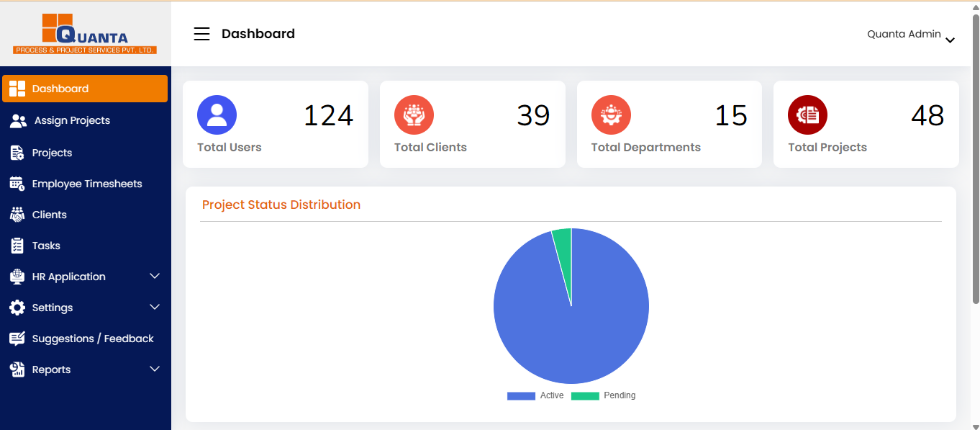The height and width of the screenshot is (430, 980).
Task: Click the 15 departments count
Action: coord(731,115)
